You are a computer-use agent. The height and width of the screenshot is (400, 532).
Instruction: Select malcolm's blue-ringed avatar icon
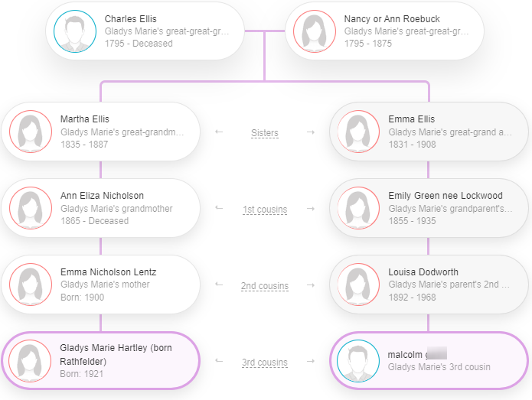(358, 361)
